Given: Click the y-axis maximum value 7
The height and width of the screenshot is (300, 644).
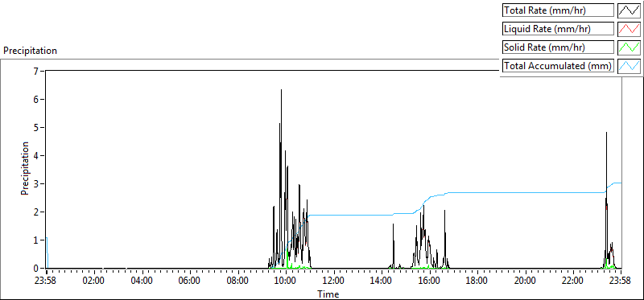Looking at the screenshot, I should coord(35,71).
